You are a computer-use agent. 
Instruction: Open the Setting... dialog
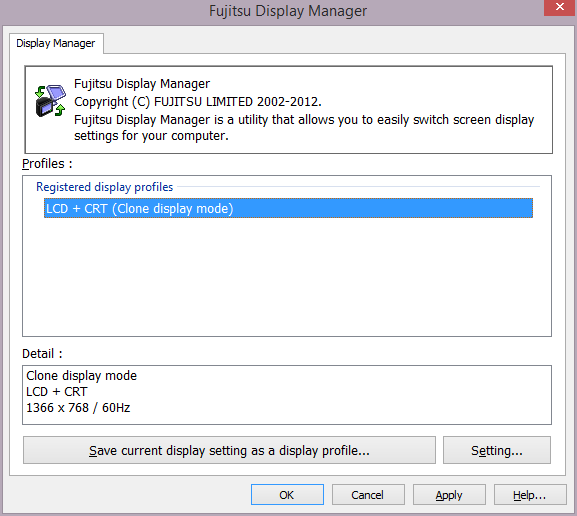497,450
